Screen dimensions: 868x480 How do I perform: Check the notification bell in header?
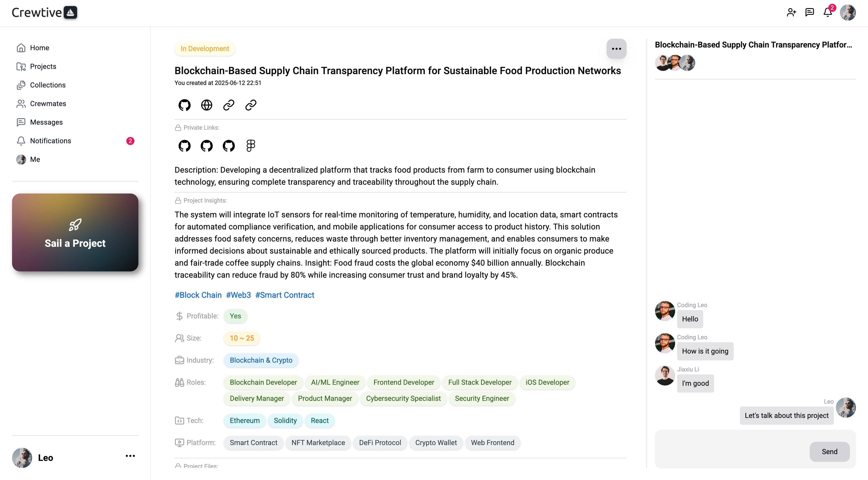(828, 13)
